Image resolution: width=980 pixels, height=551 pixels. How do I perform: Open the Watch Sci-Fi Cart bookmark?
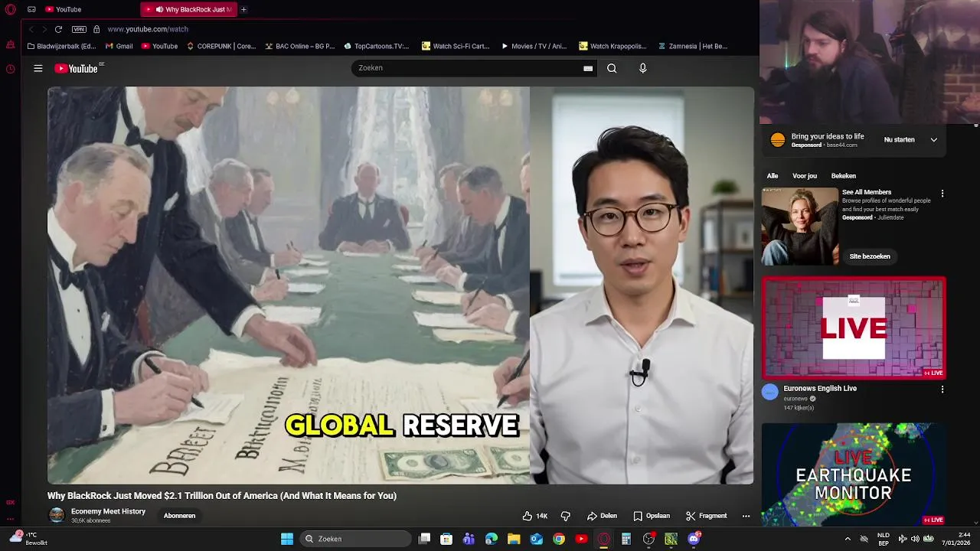tap(456, 46)
